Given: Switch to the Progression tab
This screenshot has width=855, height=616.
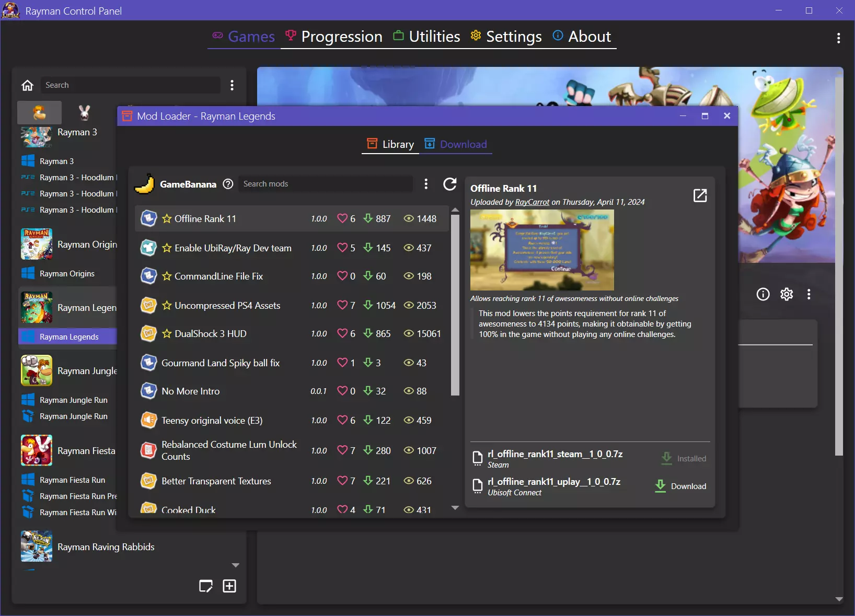Looking at the screenshot, I should [x=334, y=37].
